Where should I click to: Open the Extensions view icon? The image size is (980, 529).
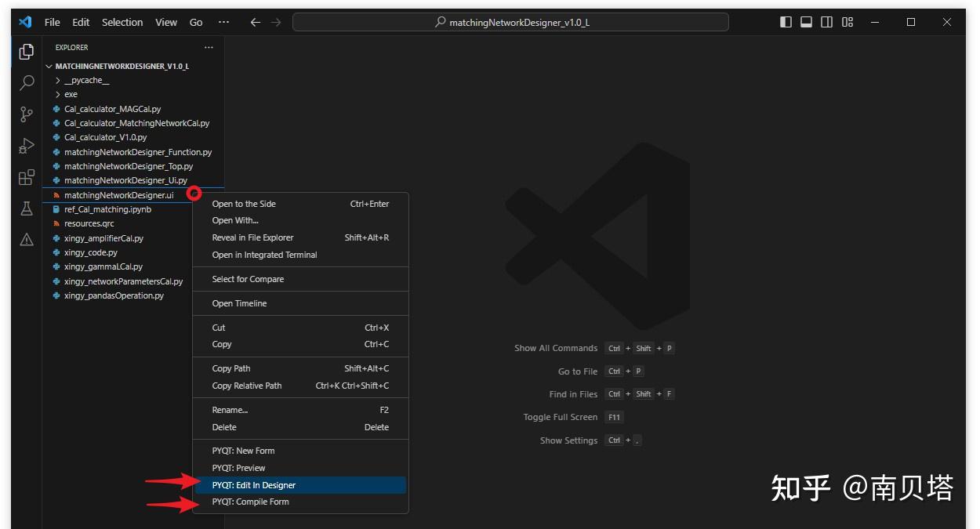[x=27, y=177]
